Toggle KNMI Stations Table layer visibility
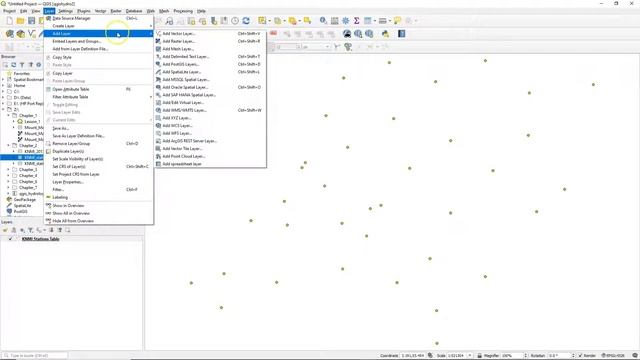 [x=11, y=239]
